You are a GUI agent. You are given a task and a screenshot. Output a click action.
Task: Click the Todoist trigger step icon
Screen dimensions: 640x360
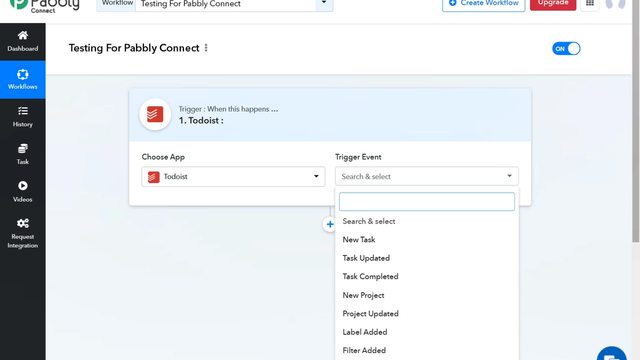pyautogui.click(x=155, y=115)
